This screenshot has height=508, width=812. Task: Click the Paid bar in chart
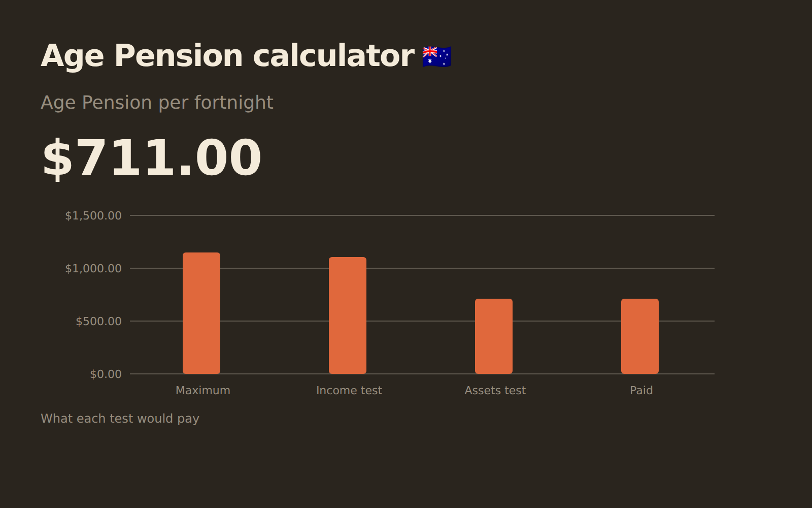pyautogui.click(x=640, y=336)
